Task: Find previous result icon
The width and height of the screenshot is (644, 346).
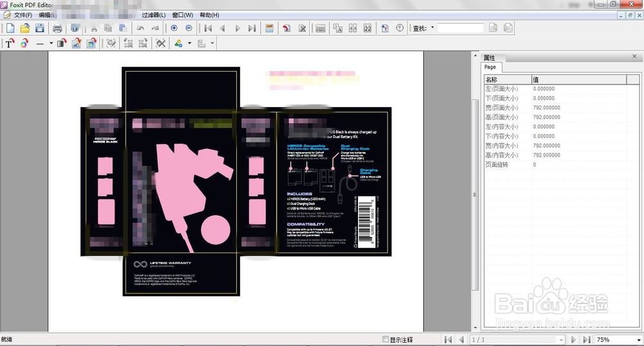Action: pos(493,28)
